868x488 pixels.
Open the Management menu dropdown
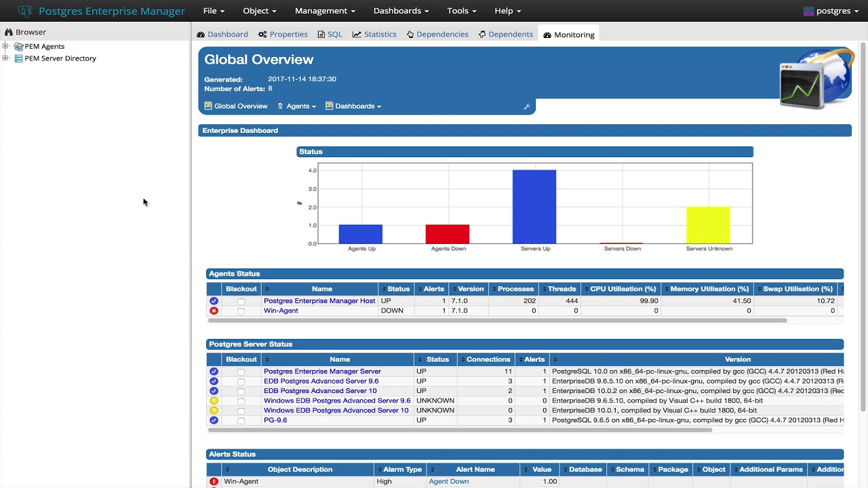pyautogui.click(x=325, y=11)
